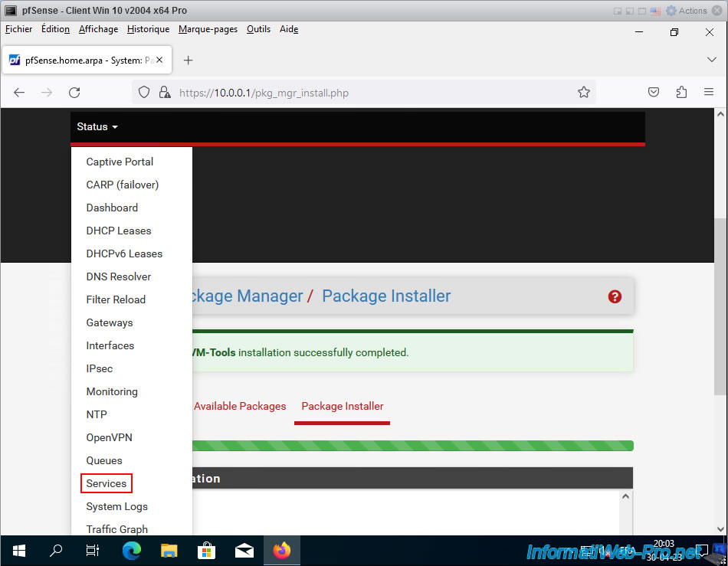Screen dimensions: 728x566
Task: Choose Monitoring in the Status menu
Action: (x=112, y=391)
